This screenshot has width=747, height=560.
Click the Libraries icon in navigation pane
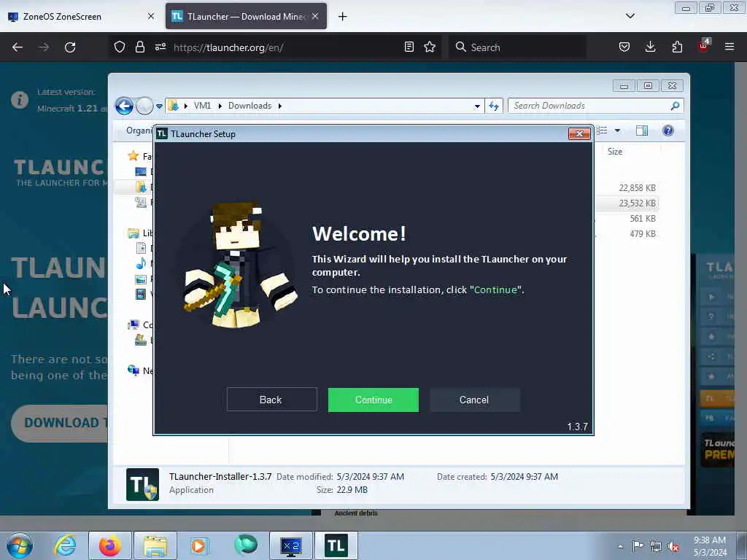133,233
